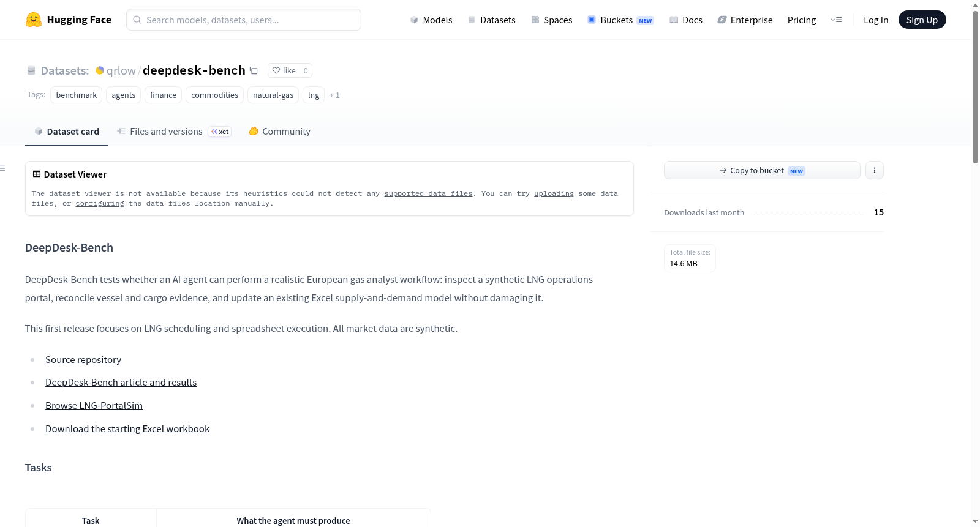This screenshot has height=527, width=980.
Task: Click the page vertical scrollbar
Action: (x=975, y=86)
